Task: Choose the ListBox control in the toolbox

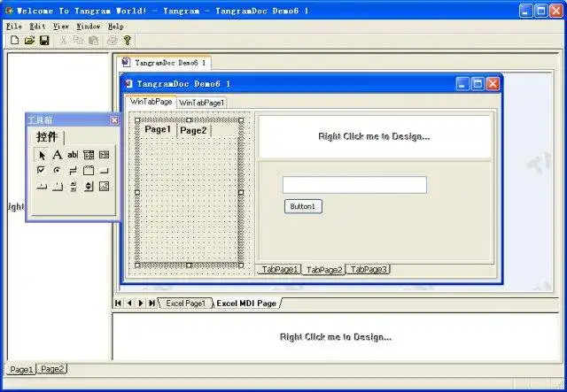Action: (105, 155)
